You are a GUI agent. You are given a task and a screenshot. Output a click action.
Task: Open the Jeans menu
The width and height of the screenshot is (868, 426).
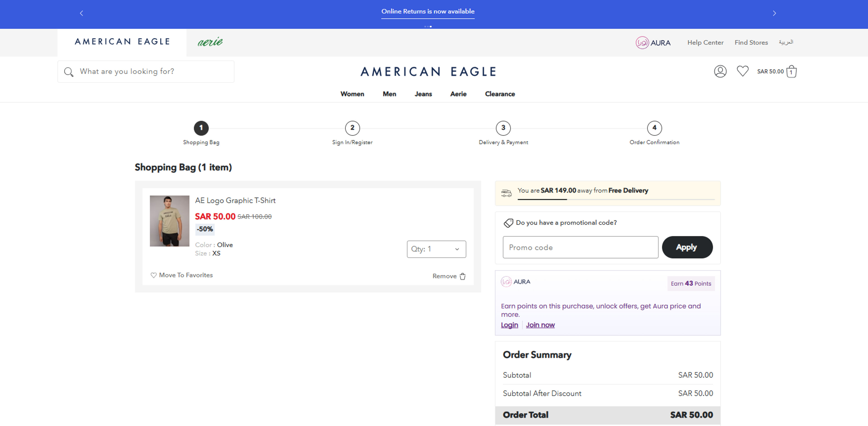(x=423, y=94)
